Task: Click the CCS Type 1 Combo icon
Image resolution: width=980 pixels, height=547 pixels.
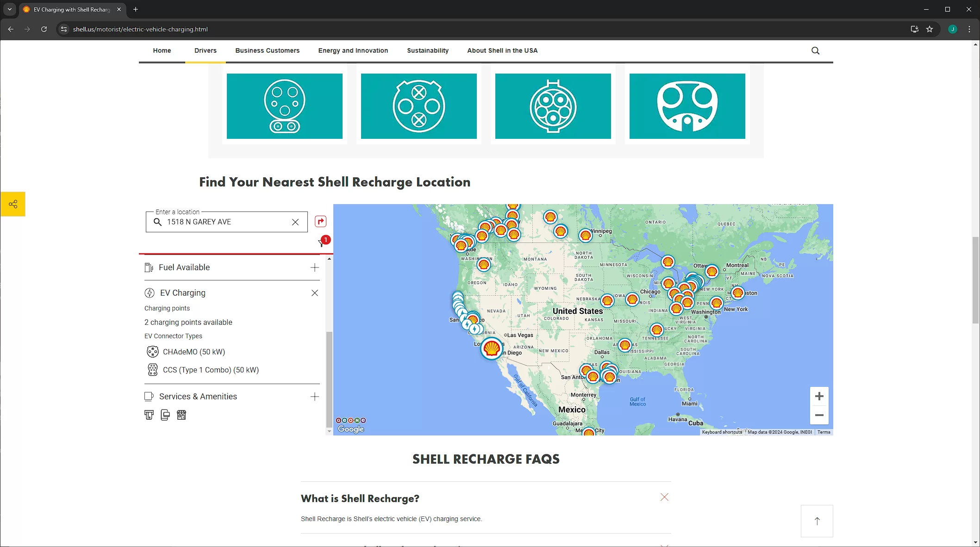Action: coord(152,370)
